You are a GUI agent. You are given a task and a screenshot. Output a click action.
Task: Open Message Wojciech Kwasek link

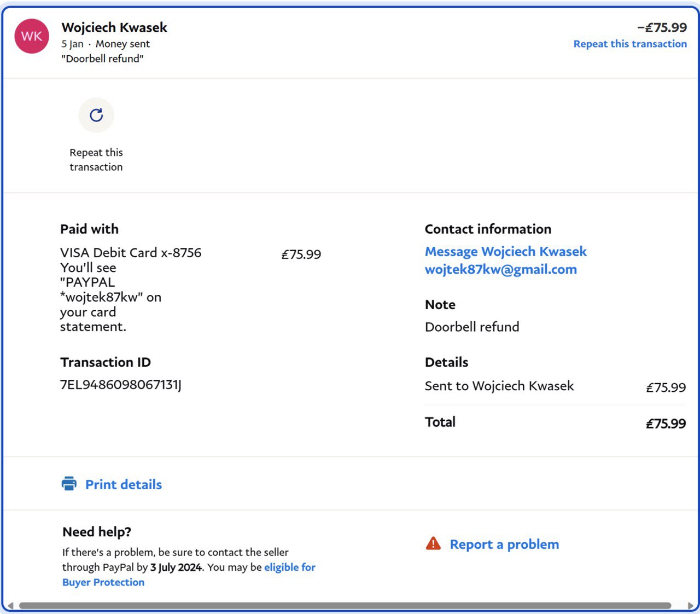pos(505,251)
